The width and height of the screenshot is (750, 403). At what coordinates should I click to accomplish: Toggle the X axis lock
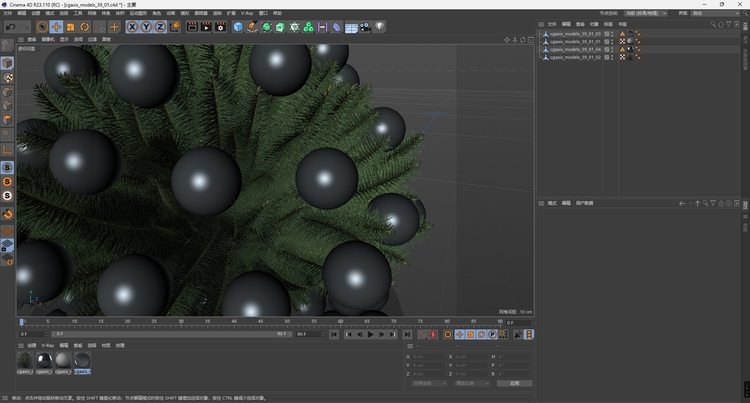133,27
